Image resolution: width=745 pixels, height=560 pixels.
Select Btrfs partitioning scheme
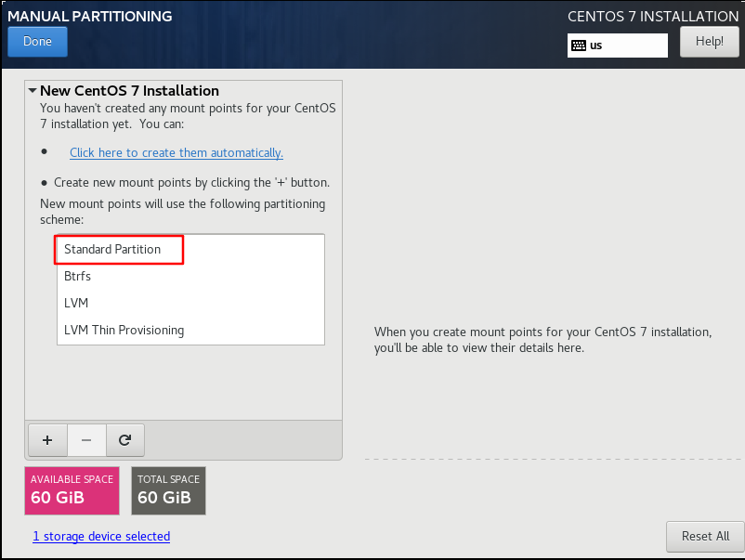coord(191,276)
